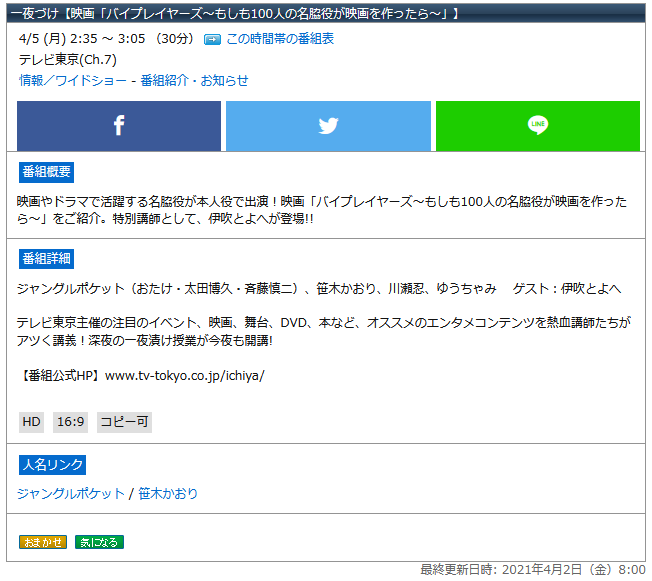
Task: Click the arrow icon beside この時間帯の番組表
Action: [x=212, y=40]
